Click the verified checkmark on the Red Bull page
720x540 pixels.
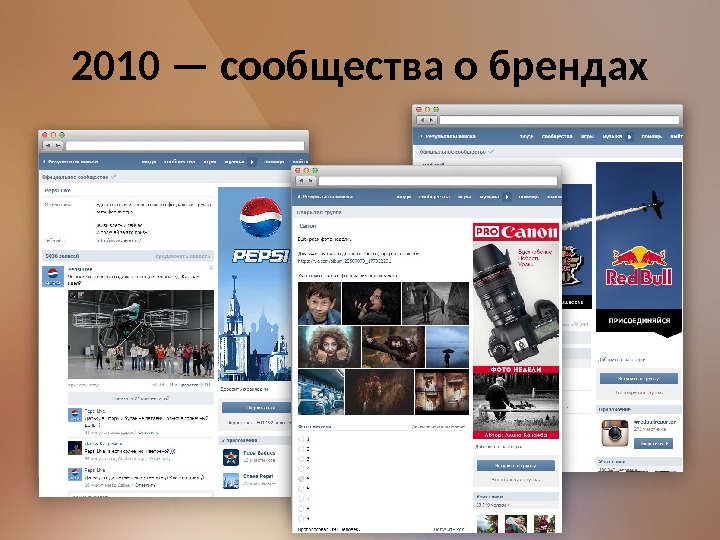[x=491, y=151]
